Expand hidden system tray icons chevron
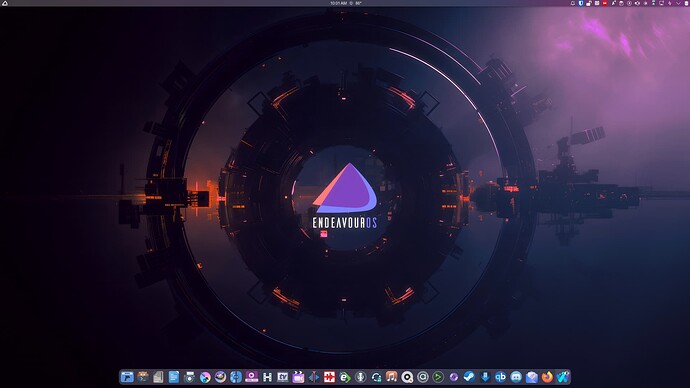This screenshot has height=388, width=690. pyautogui.click(x=678, y=3)
